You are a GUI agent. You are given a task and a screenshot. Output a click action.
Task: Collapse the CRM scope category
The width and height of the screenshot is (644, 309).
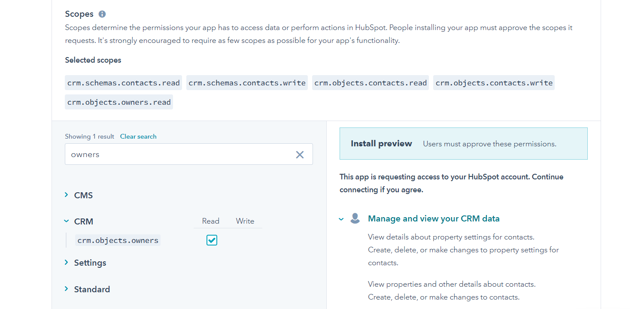pyautogui.click(x=67, y=221)
